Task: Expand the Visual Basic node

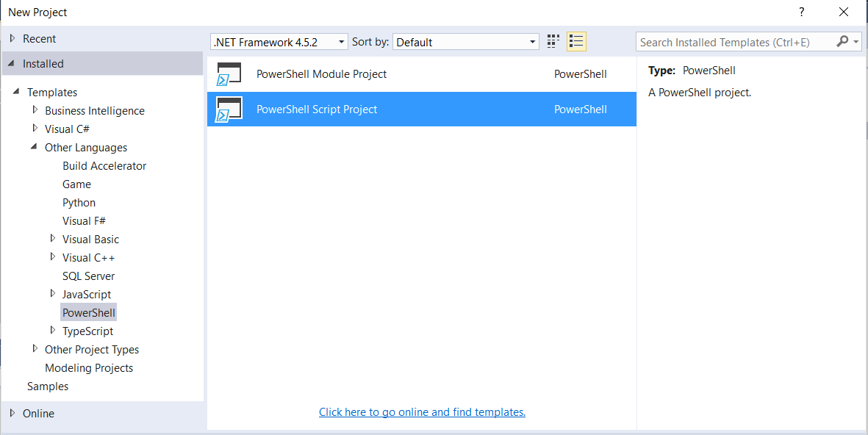Action: (x=52, y=239)
